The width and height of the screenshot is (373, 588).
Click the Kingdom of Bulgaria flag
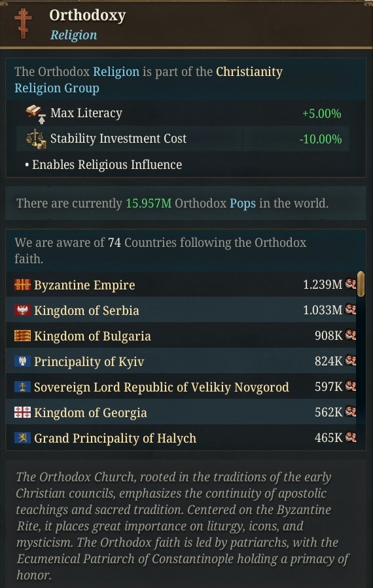click(x=22, y=336)
